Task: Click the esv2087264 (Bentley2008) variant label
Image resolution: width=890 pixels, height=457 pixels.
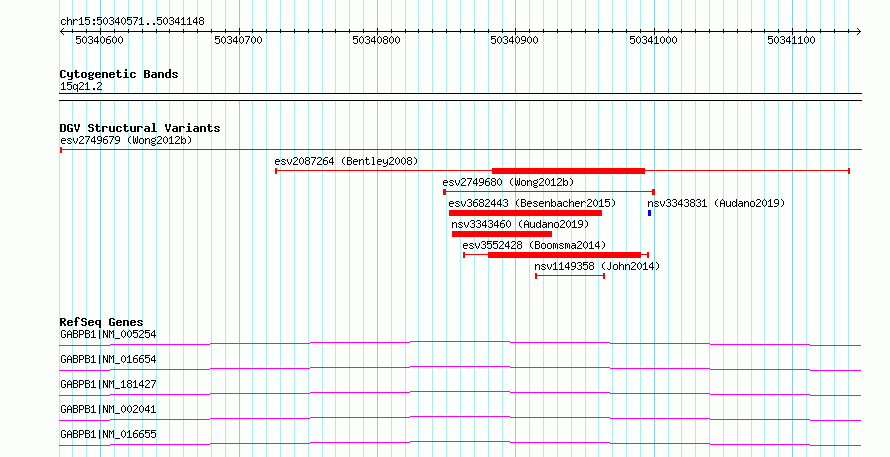Action: click(x=346, y=161)
